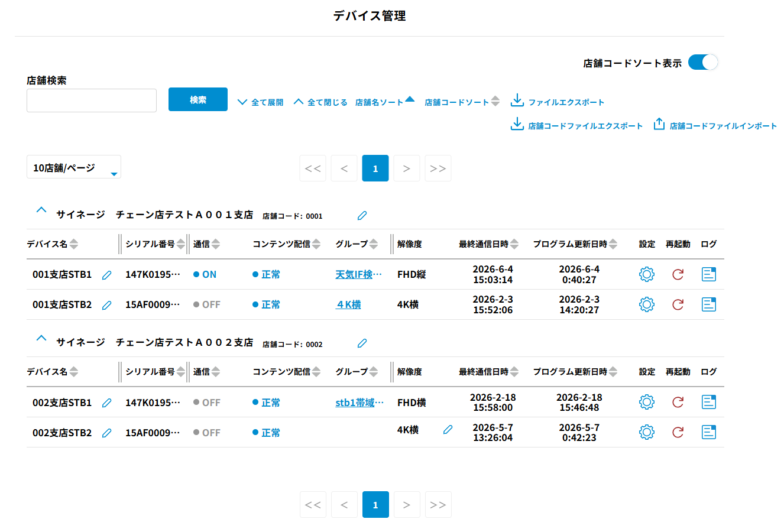The height and width of the screenshot is (532, 784).
Task: Sort by 店舗名ソート
Action: coord(385,102)
